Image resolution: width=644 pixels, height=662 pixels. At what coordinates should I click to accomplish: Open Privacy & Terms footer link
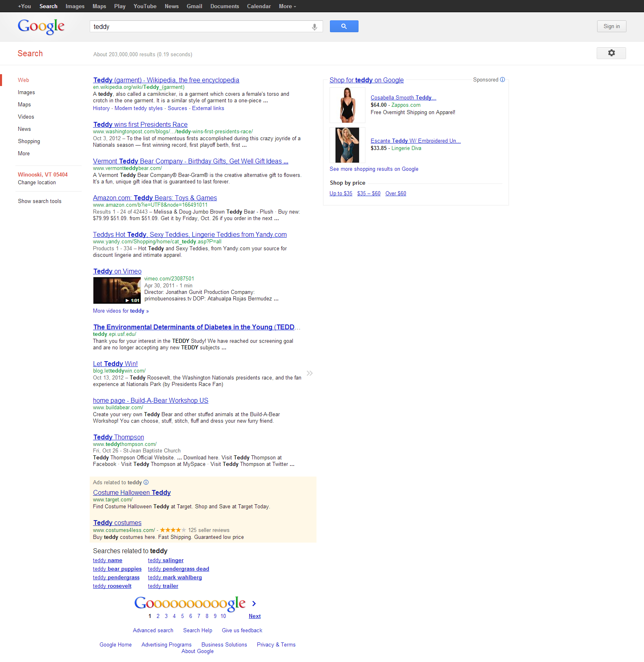tap(276, 644)
